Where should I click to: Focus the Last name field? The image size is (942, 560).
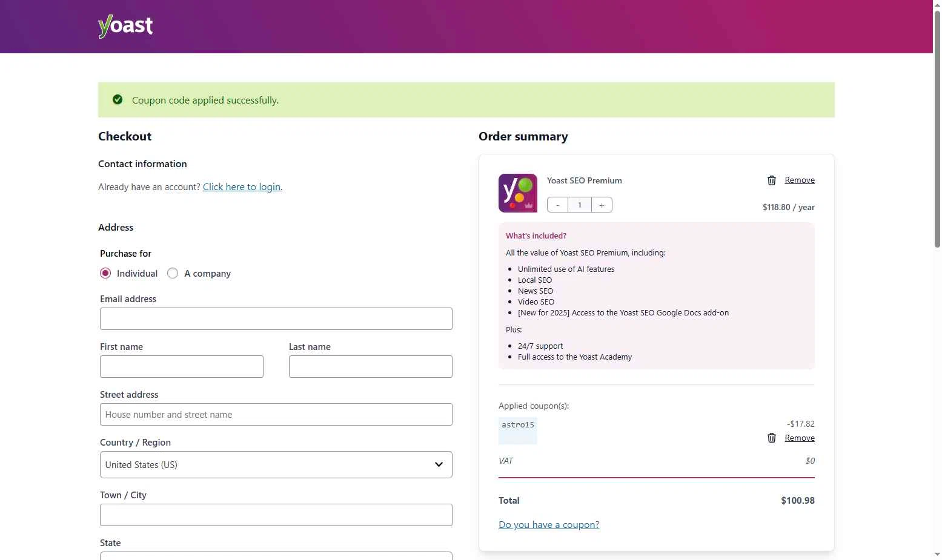tap(371, 367)
